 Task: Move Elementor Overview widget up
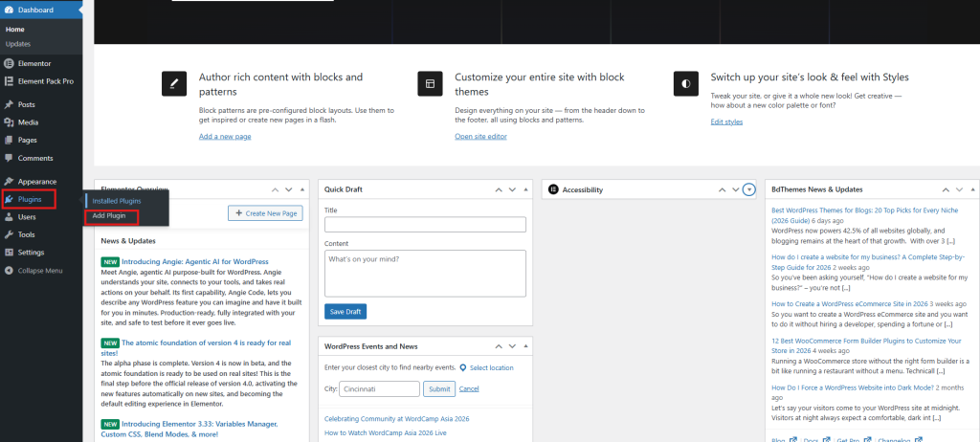point(275,189)
